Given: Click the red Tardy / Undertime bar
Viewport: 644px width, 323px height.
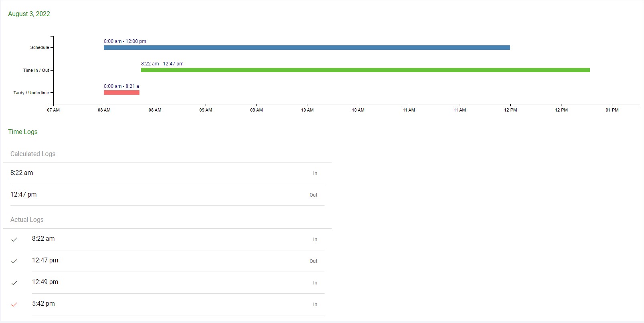Looking at the screenshot, I should point(121,93).
